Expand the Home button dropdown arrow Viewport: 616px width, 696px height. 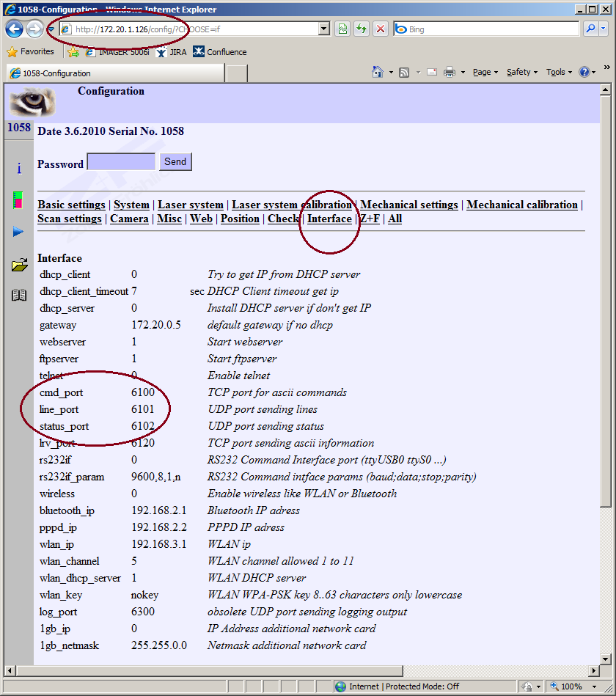pyautogui.click(x=391, y=73)
